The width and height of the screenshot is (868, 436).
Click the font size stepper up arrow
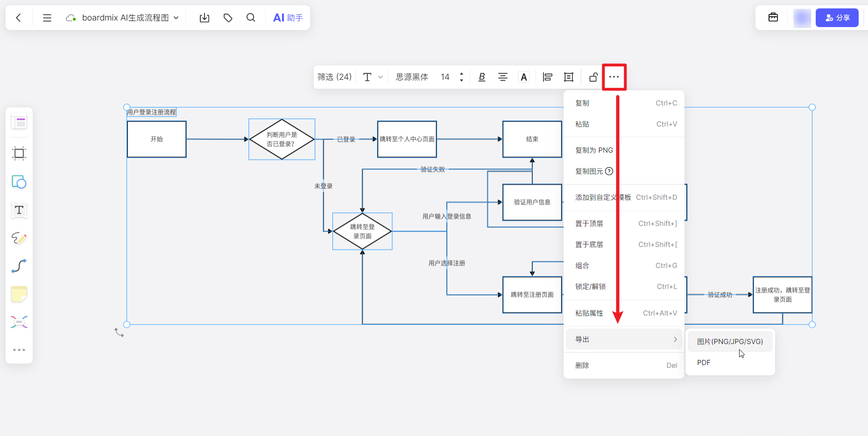pos(461,74)
